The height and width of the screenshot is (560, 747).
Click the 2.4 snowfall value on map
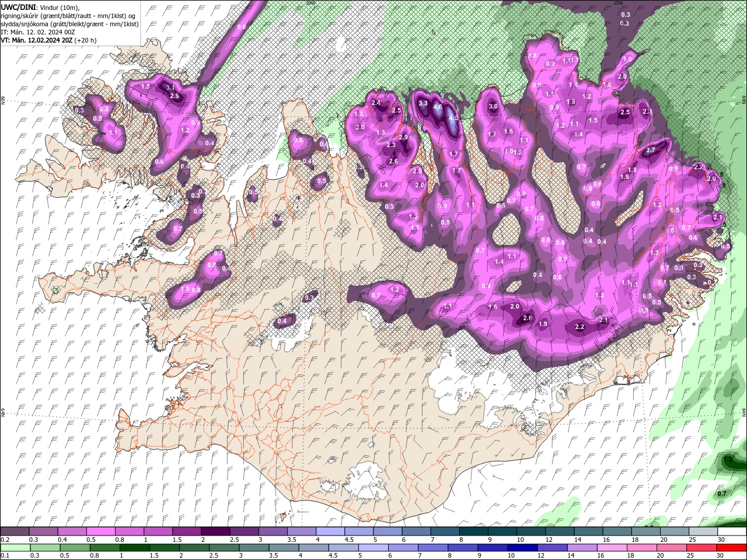(376, 103)
